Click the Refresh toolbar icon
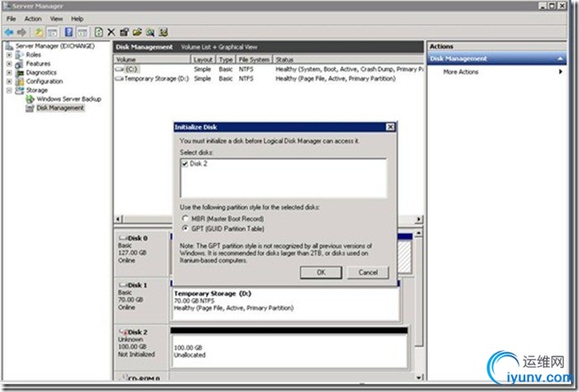The height and width of the screenshot is (392, 579). point(98,32)
